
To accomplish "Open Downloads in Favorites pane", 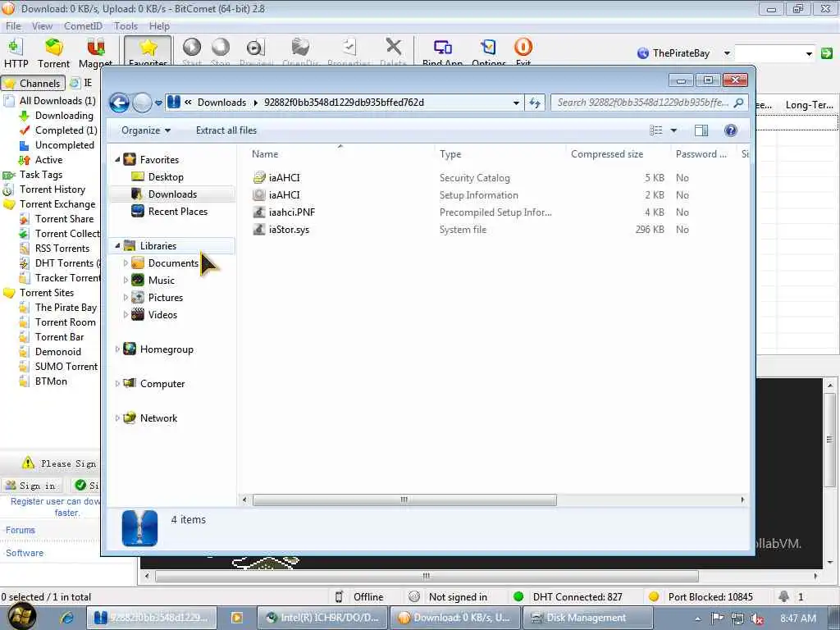I will (x=172, y=194).
